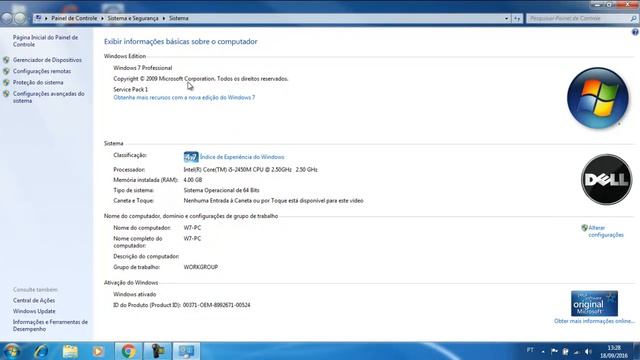Viewport: 640px width, 360px height.
Task: Launch Google Chrome from taskbar
Action: 128,351
